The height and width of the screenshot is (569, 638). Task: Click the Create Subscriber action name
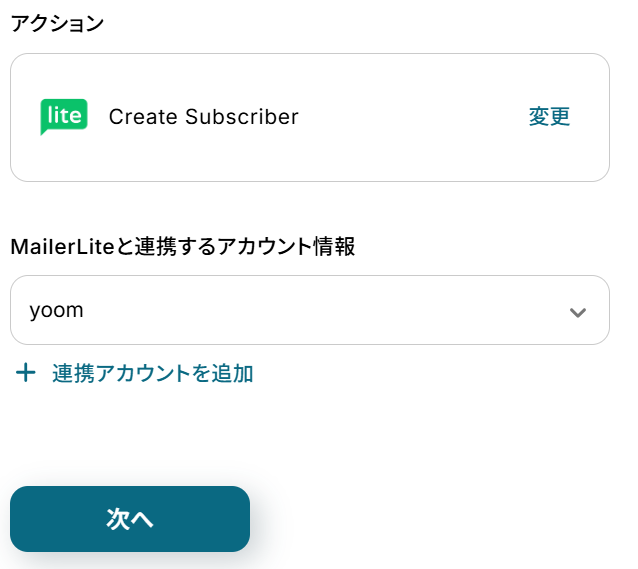coord(203,117)
